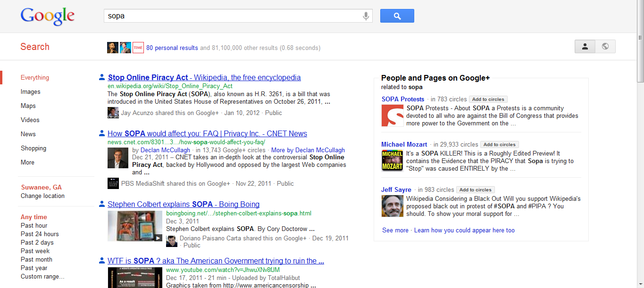Select Any time filter

click(x=34, y=217)
